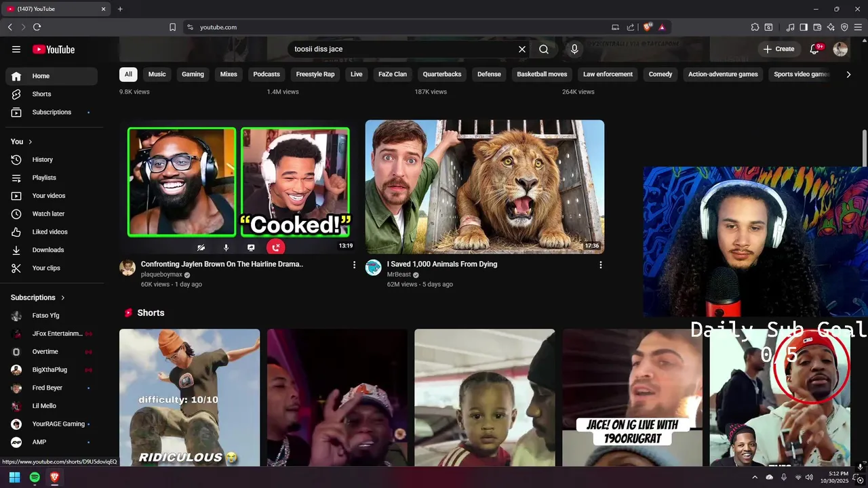Open a new browser tab
This screenshot has height=488, width=868.
(120, 9)
